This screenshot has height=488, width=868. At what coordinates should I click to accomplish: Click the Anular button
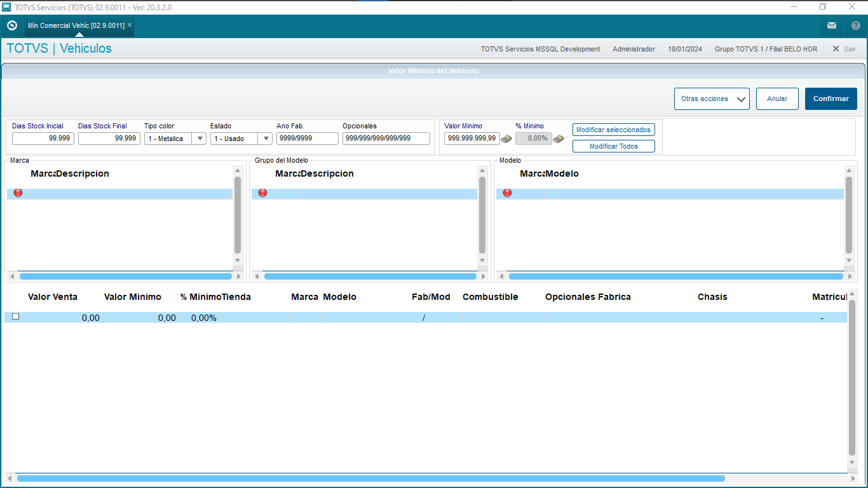[777, 98]
